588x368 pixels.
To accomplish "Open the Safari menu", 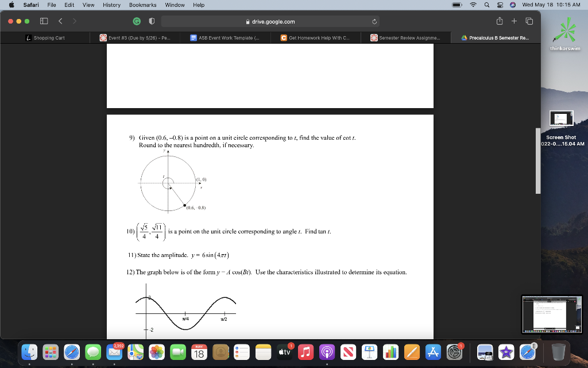I will 31,5.
